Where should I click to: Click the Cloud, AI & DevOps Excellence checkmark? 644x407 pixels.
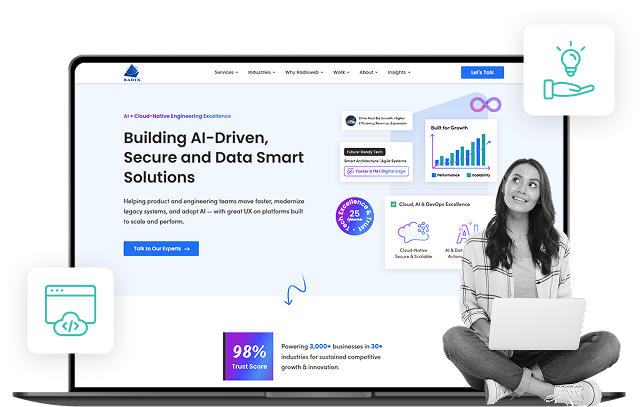pos(393,204)
